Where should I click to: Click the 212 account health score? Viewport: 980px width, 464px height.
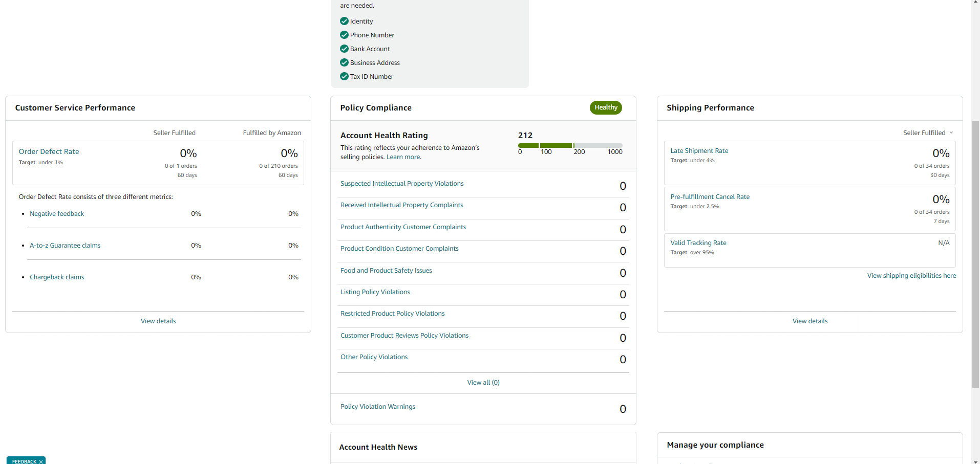pos(525,135)
